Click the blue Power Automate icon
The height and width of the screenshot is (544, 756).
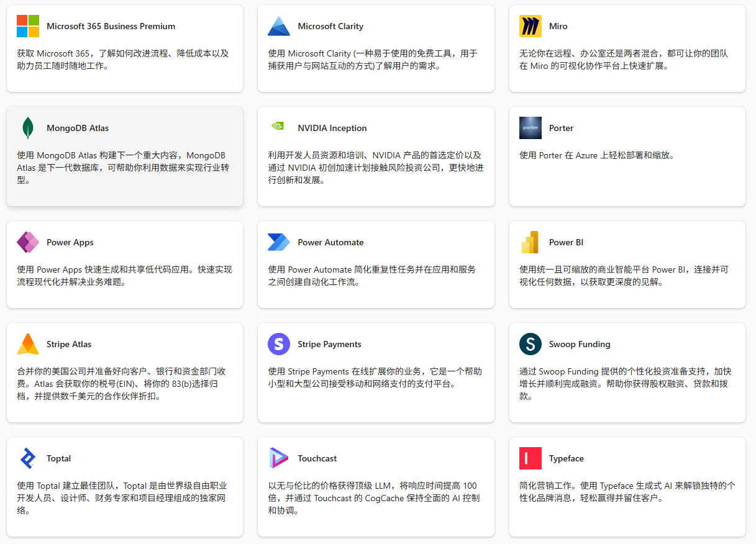point(279,242)
